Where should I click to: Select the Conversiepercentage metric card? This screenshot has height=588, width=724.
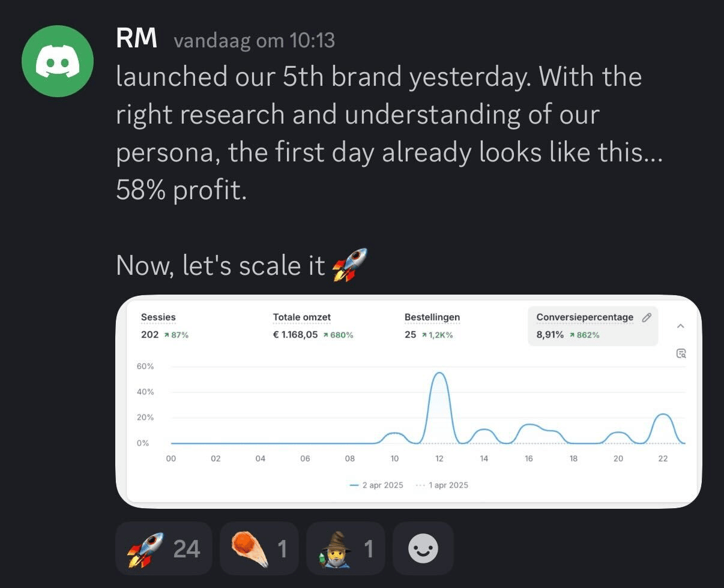[x=585, y=326]
